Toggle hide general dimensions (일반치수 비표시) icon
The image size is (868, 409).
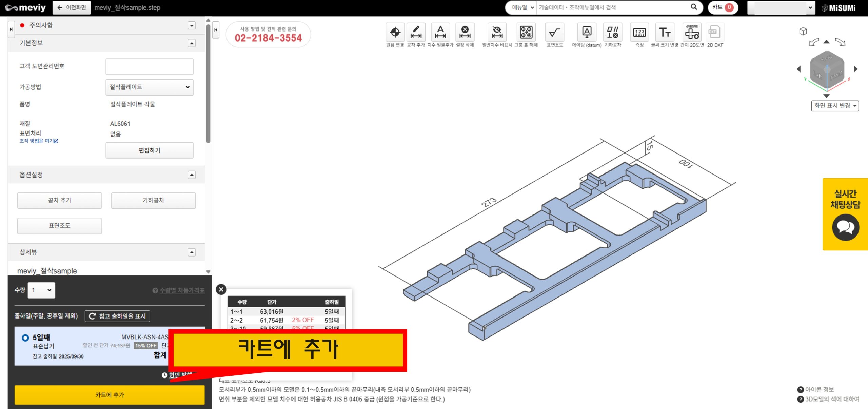[497, 33]
